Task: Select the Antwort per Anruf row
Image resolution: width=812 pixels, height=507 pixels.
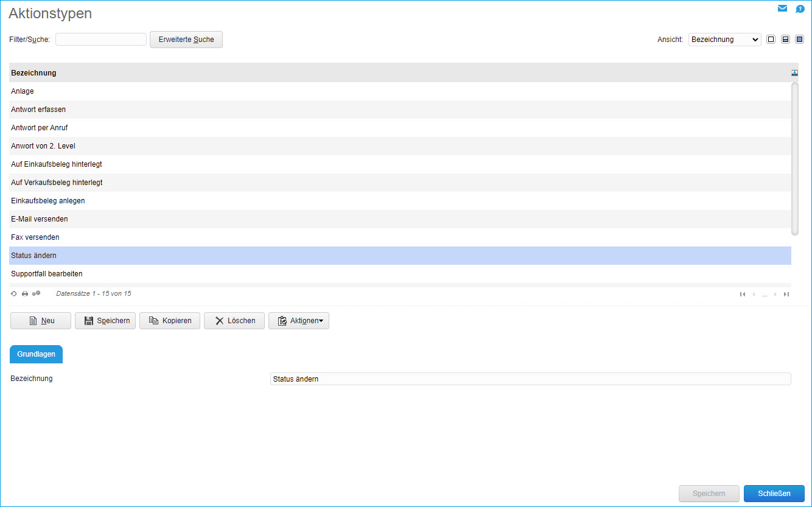Action: [x=400, y=128]
